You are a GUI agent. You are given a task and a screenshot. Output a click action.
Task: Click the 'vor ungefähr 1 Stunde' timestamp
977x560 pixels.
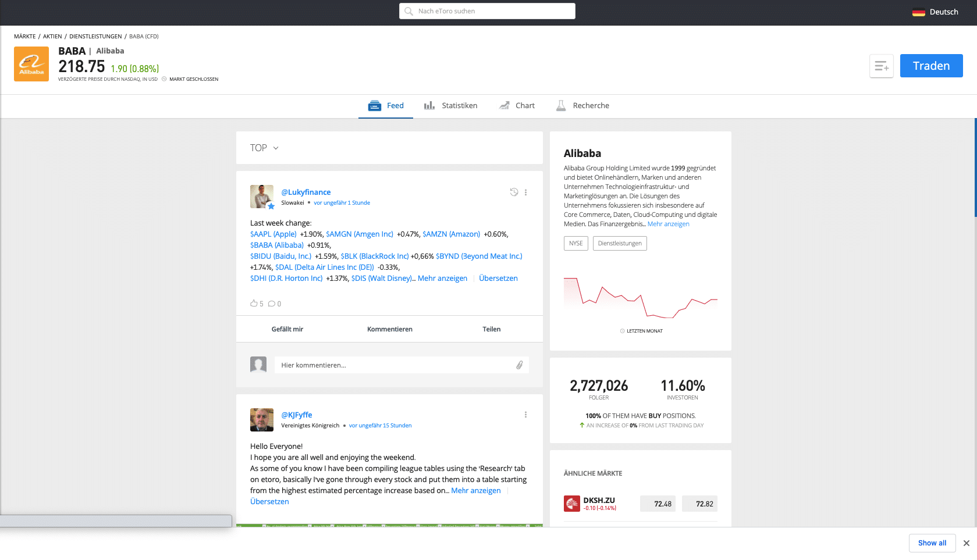[342, 203]
